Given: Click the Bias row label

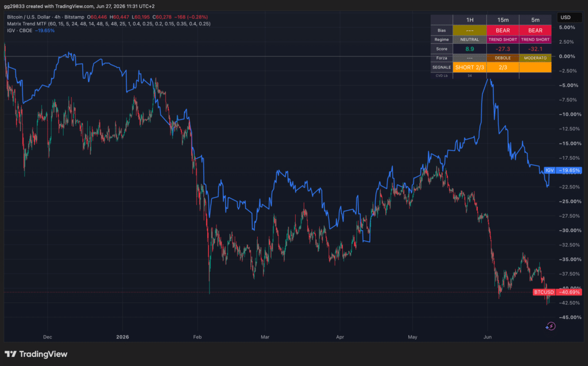Looking at the screenshot, I should (442, 30).
